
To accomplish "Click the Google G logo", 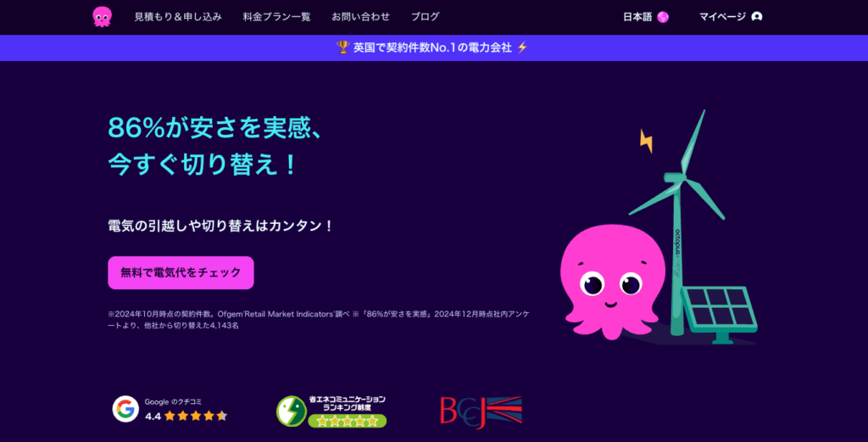I will (x=125, y=409).
